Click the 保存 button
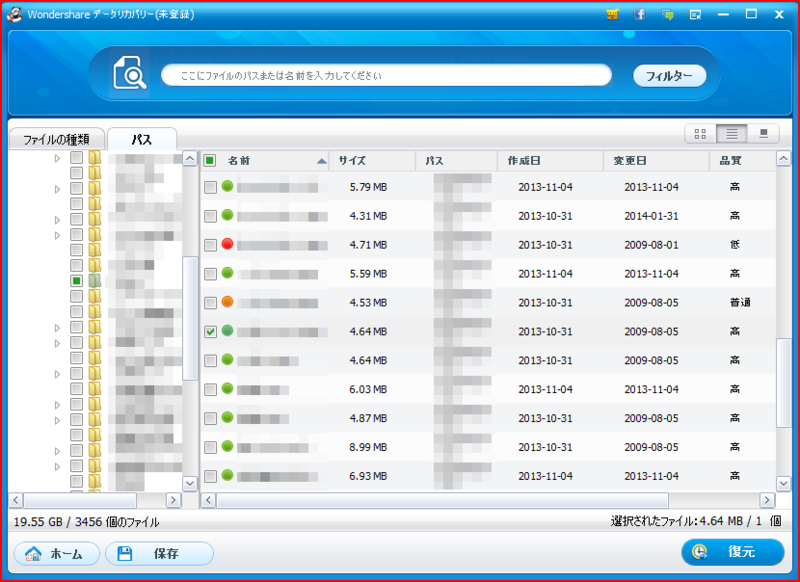 pyautogui.click(x=159, y=553)
